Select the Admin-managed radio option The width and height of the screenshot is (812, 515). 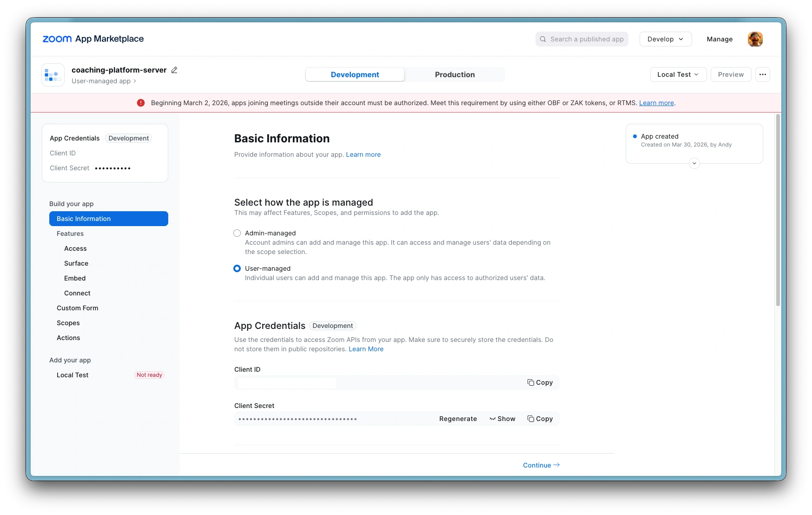237,233
